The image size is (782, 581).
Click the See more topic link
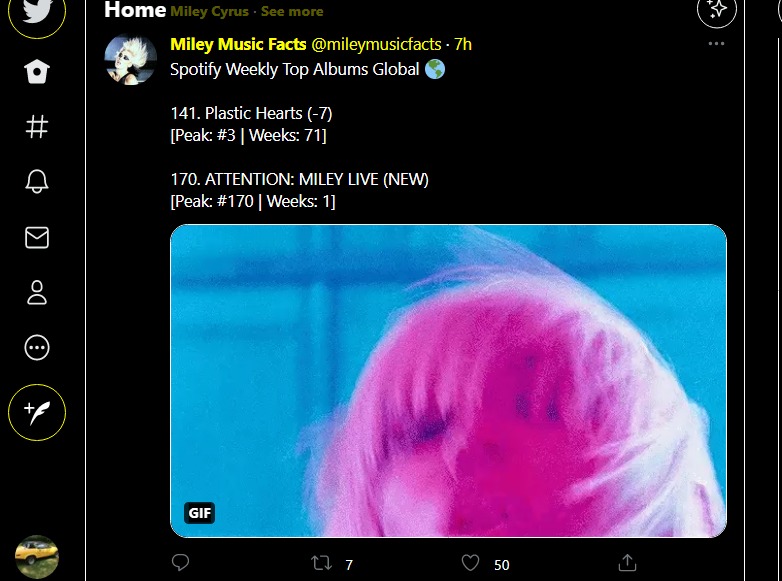point(292,11)
